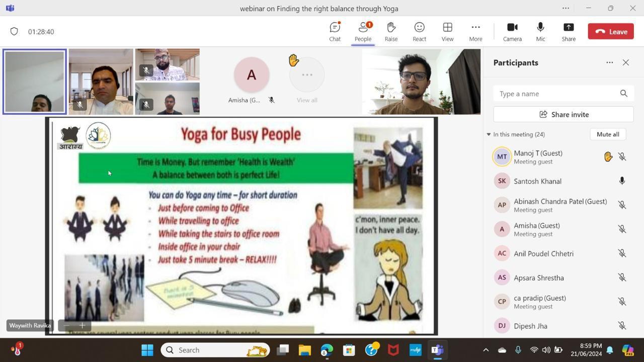Close the Participants panel
Image resolution: width=644 pixels, height=362 pixels.
click(625, 62)
